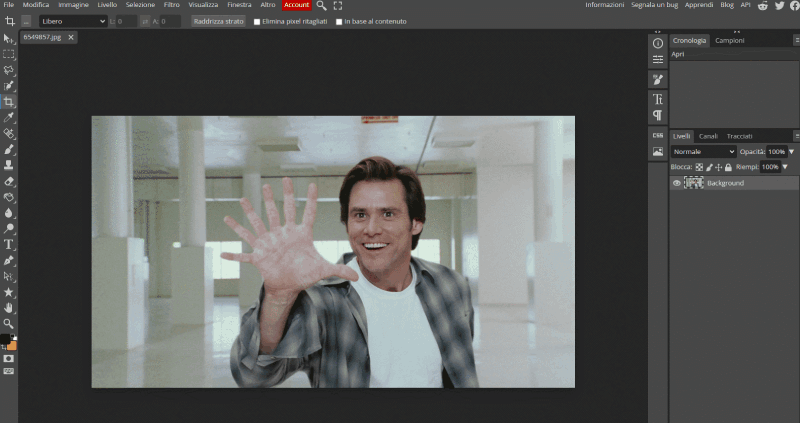800x423 pixels.
Task: Expand the Opacità slider arrow
Action: [x=792, y=152]
